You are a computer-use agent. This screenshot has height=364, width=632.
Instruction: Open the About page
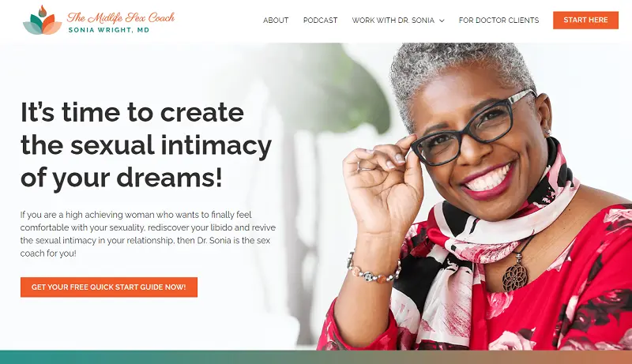coord(276,20)
